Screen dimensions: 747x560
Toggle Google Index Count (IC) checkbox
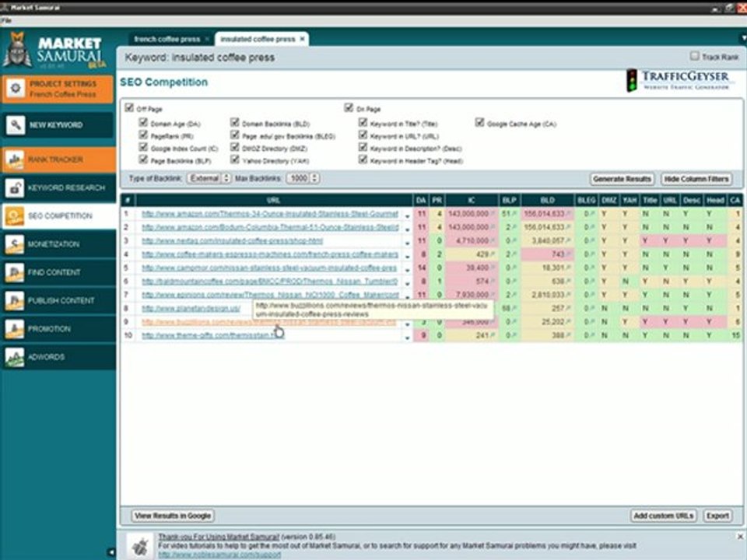[x=143, y=147]
